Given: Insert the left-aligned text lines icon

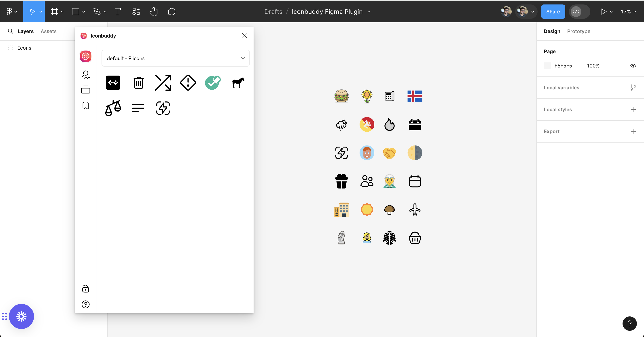Looking at the screenshot, I should tap(138, 108).
